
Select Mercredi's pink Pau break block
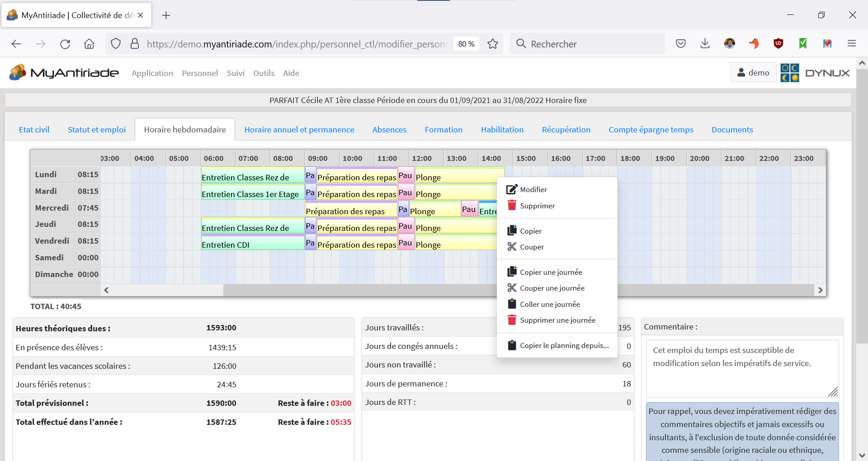[x=469, y=209]
